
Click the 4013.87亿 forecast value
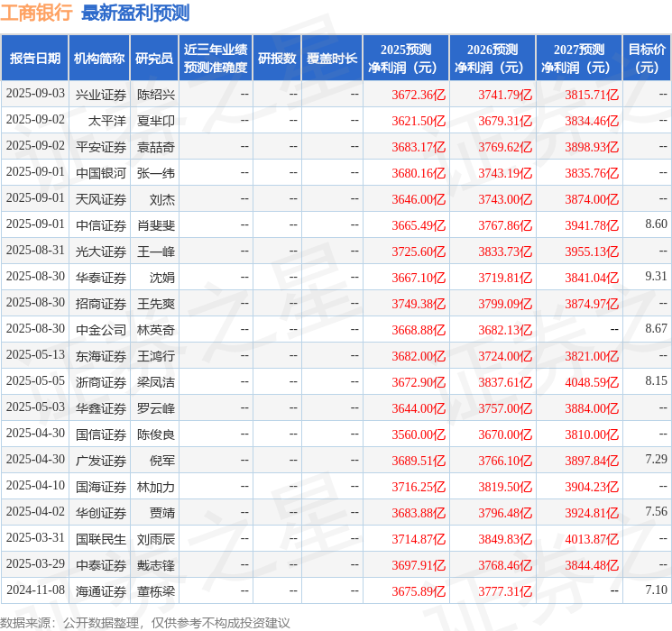point(592,539)
